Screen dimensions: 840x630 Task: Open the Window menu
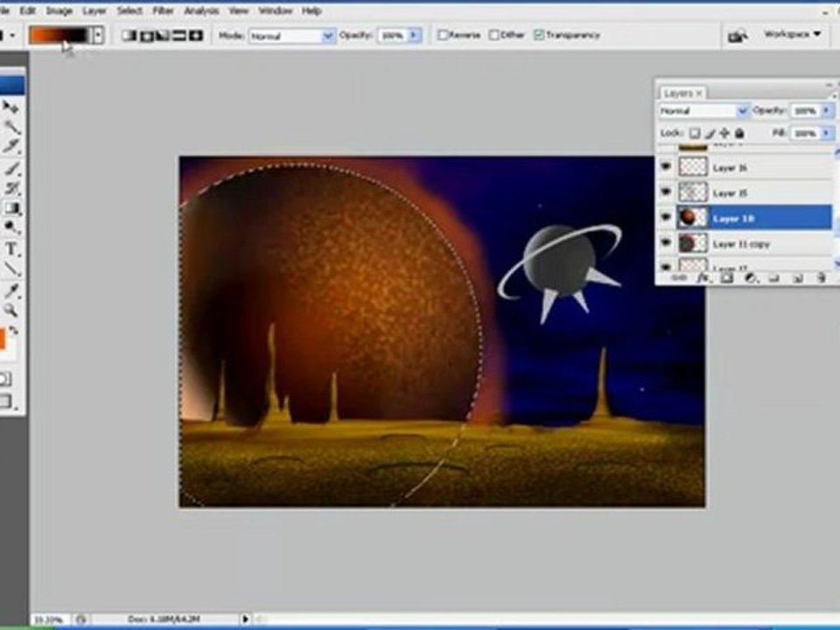point(276,10)
